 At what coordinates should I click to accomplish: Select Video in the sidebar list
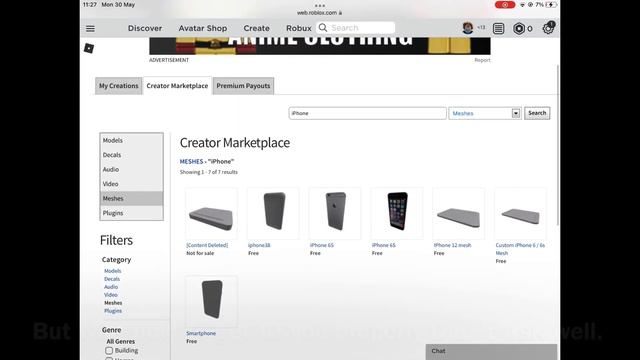tap(131, 184)
